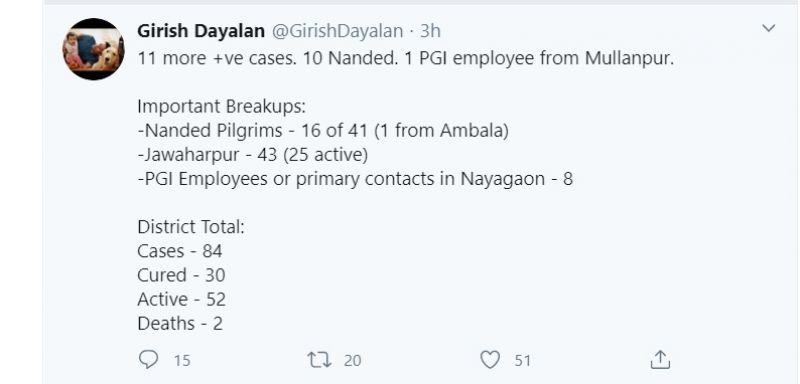Image resolution: width=800 pixels, height=384 pixels.
Task: Open the Girish Dayalan display name link
Action: pyautogui.click(x=201, y=32)
